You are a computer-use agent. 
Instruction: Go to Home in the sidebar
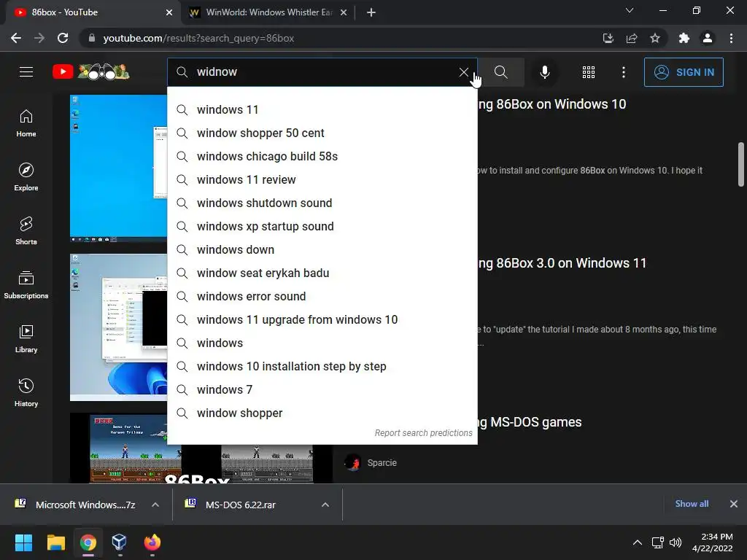26,123
